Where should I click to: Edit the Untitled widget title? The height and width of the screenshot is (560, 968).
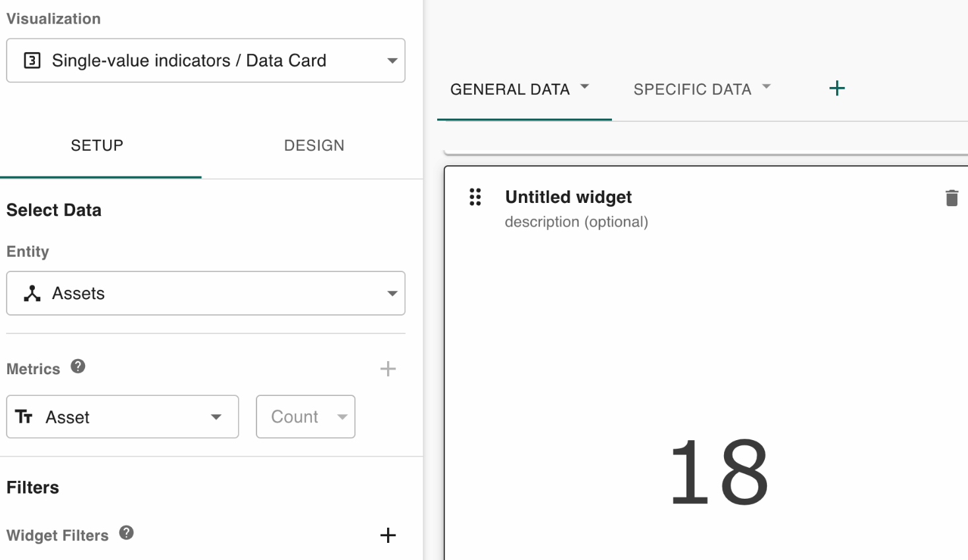568,197
